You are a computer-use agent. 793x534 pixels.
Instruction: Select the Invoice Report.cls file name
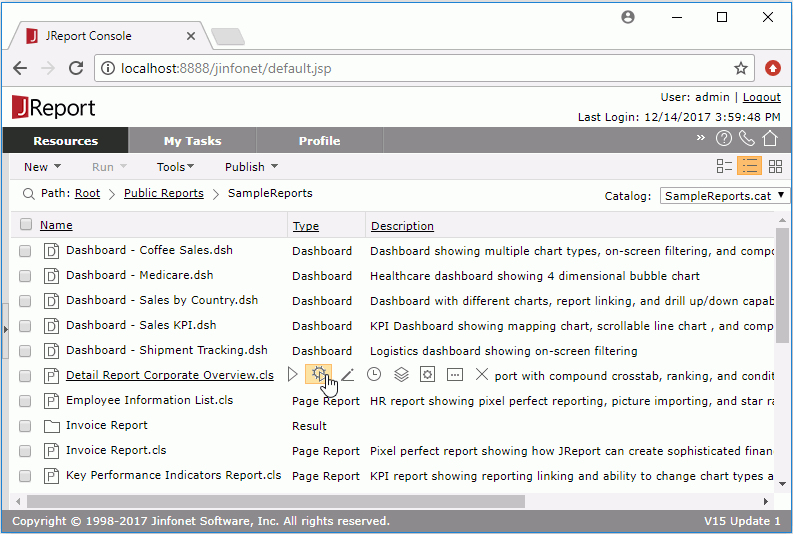click(116, 451)
